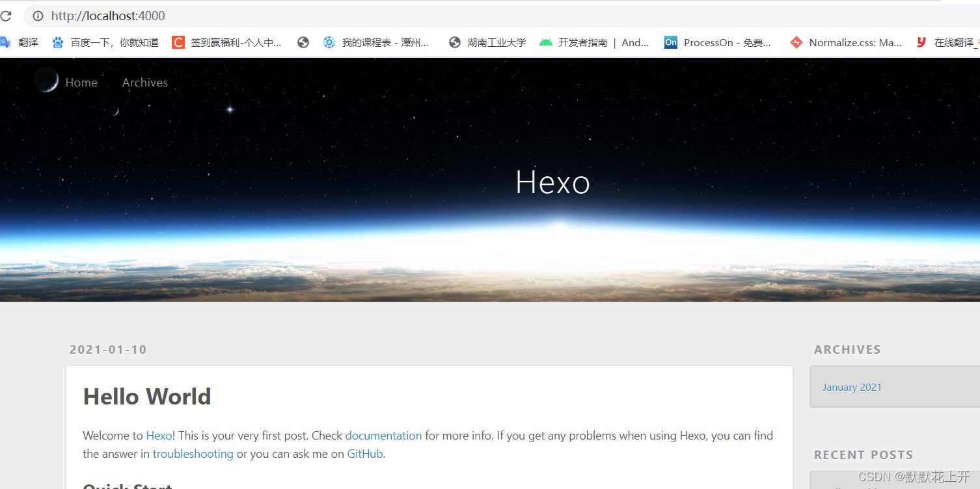The width and height of the screenshot is (980, 489).
Task: Click the Hexo site title
Action: click(x=552, y=182)
